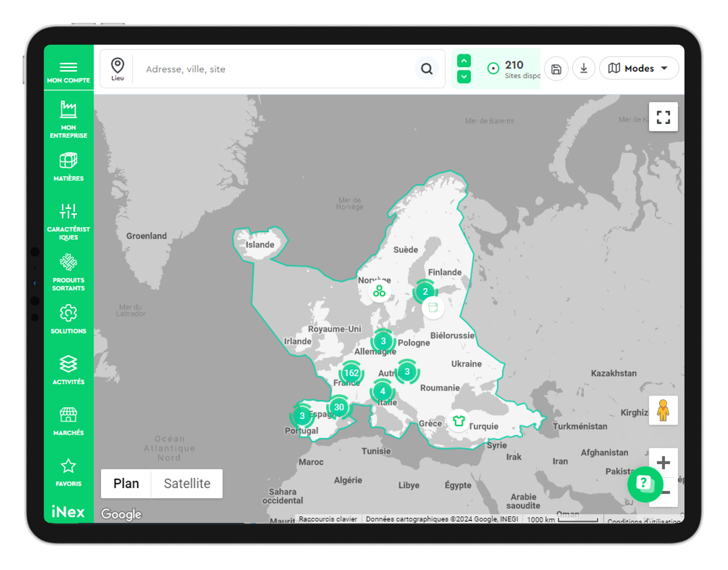Screen dimensions: 728x570
Task: Switch map to Satellite view
Action: pyautogui.click(x=187, y=484)
